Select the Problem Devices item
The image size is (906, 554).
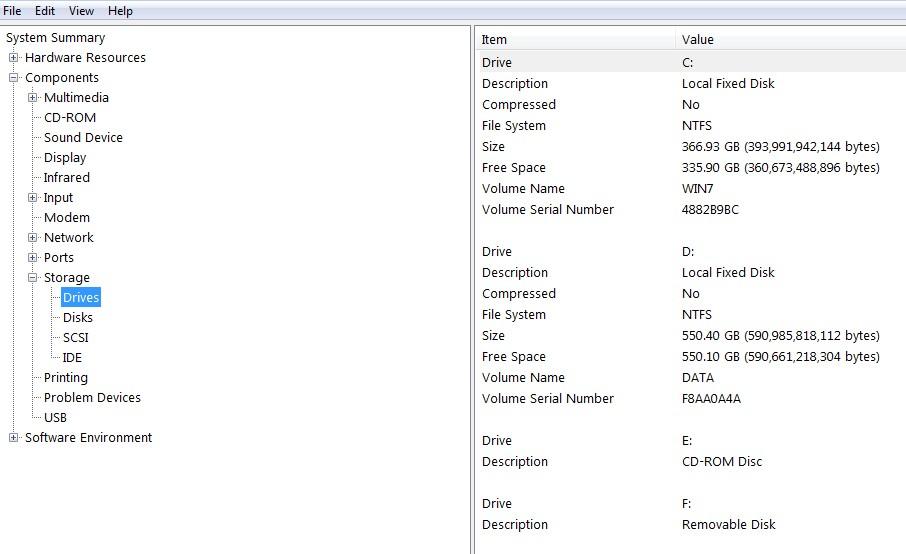point(92,398)
